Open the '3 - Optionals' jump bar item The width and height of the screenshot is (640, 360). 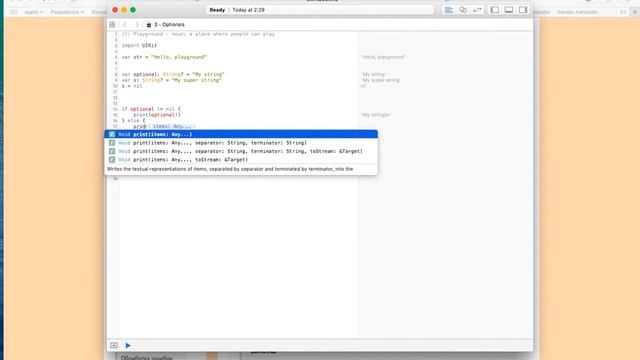point(166,25)
